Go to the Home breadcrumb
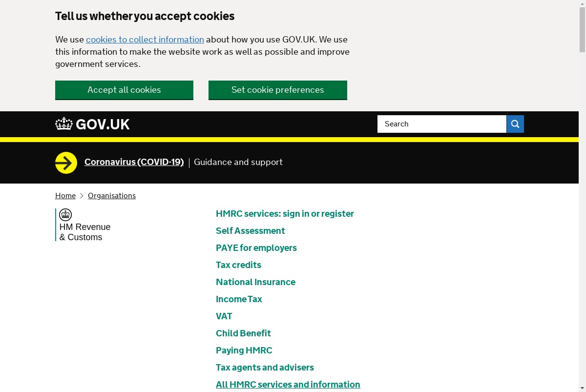This screenshot has height=392, width=586. [x=65, y=196]
